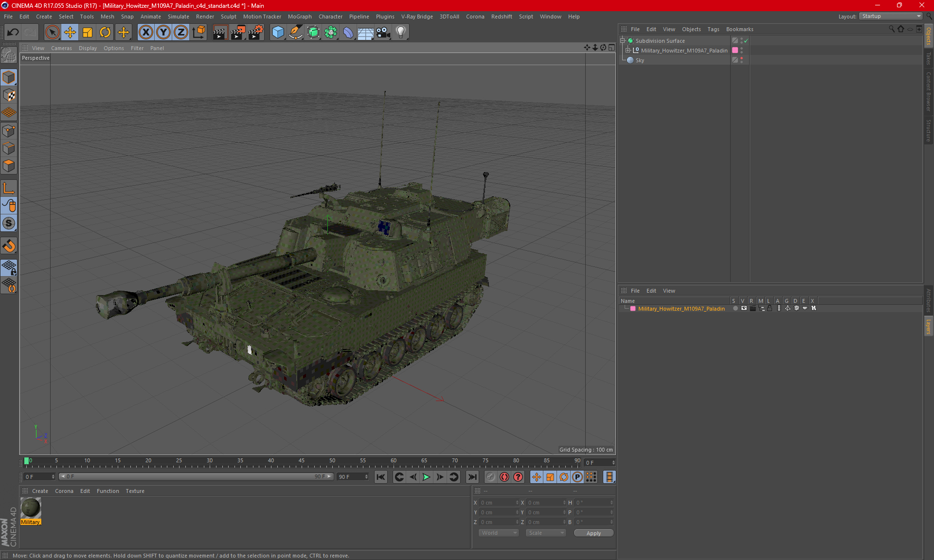Viewport: 934px width, 560px height.
Task: Switch to Edges mode
Action: (x=9, y=148)
